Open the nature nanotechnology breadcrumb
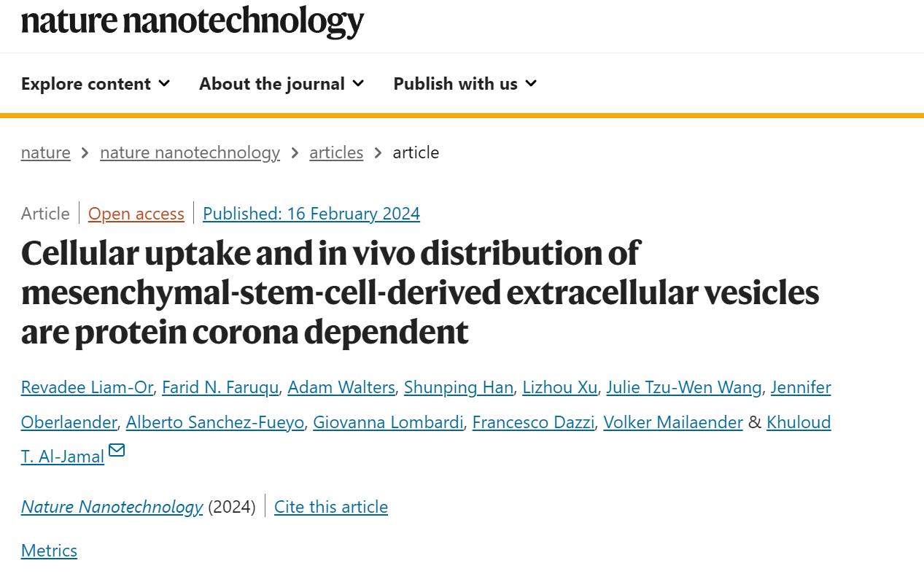This screenshot has height=582, width=924. coord(190,152)
